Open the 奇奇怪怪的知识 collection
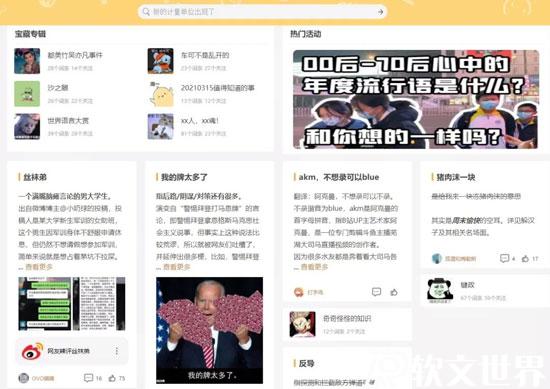The width and height of the screenshot is (550, 389). pyautogui.click(x=347, y=318)
